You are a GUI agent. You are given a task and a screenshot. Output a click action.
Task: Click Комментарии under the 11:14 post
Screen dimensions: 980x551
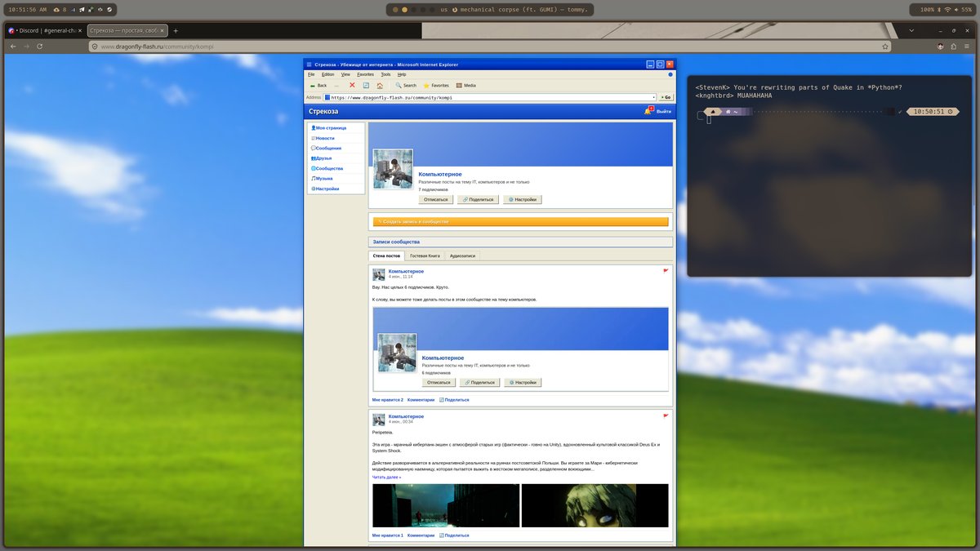[x=421, y=400]
